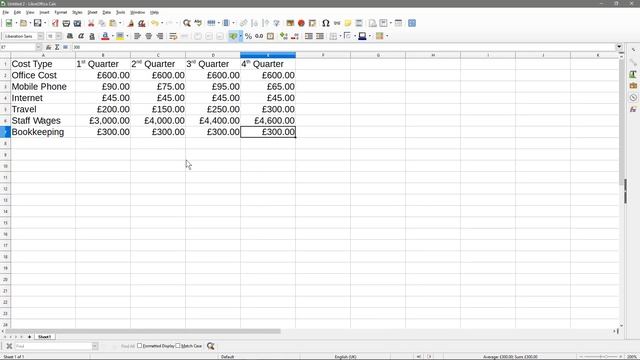Apply bold formatting
This screenshot has width=640, height=360.
[70, 36]
